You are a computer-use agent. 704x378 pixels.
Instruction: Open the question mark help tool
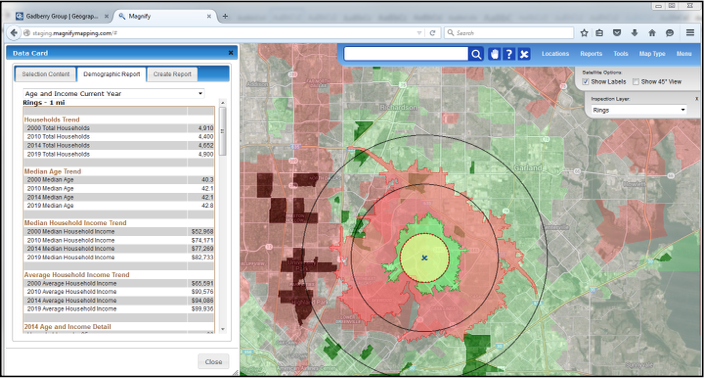509,54
